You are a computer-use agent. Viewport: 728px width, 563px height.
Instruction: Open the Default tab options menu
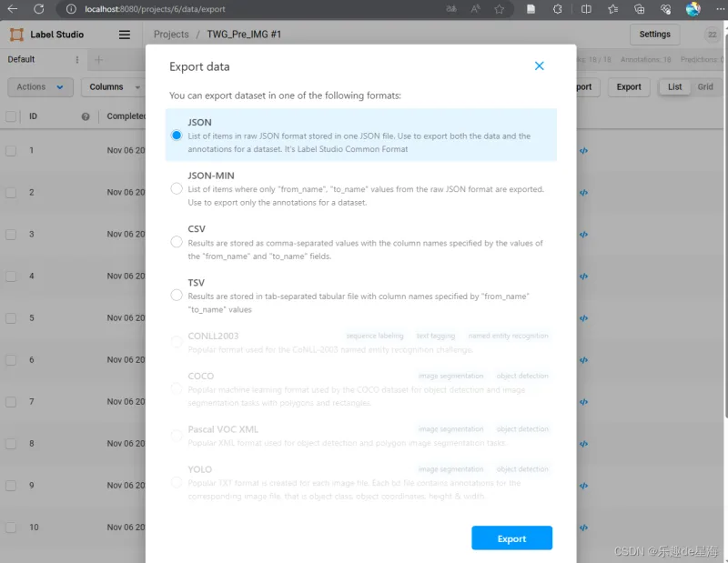[x=76, y=60]
